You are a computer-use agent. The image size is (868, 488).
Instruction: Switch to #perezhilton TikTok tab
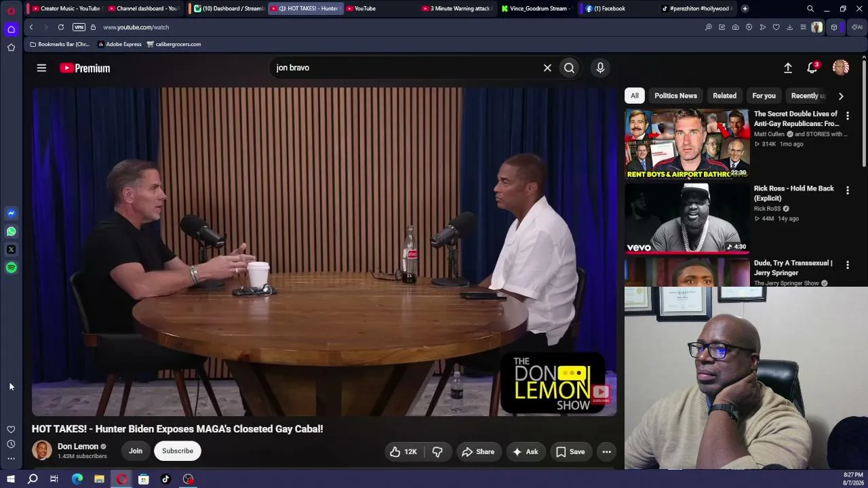[x=698, y=9]
